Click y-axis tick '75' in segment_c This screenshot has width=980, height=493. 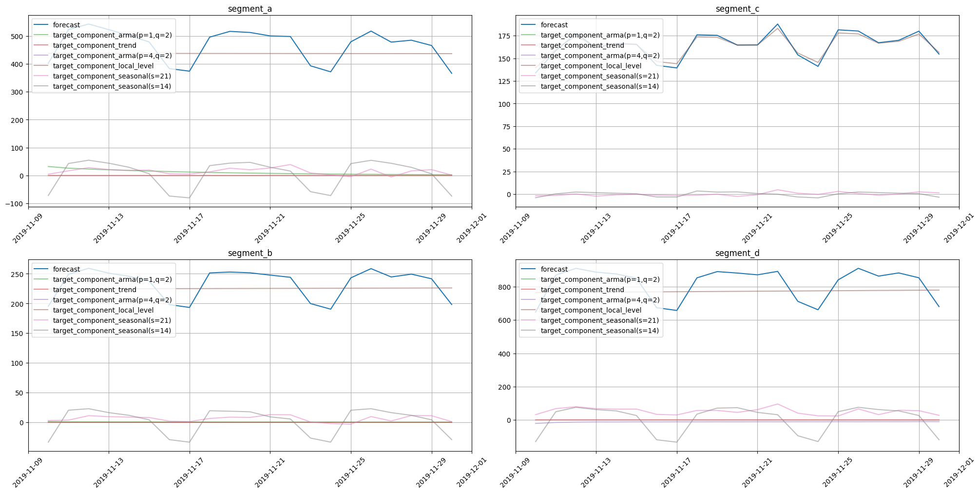click(x=507, y=127)
